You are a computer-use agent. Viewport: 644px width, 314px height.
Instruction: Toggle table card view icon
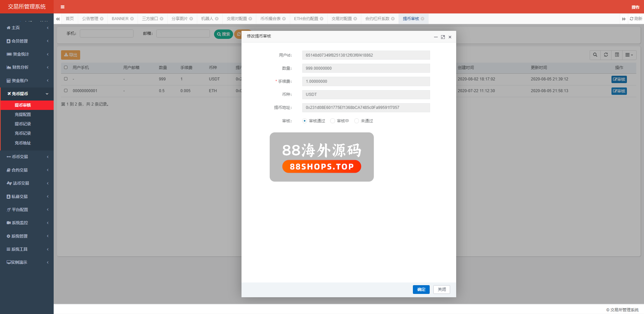[617, 55]
